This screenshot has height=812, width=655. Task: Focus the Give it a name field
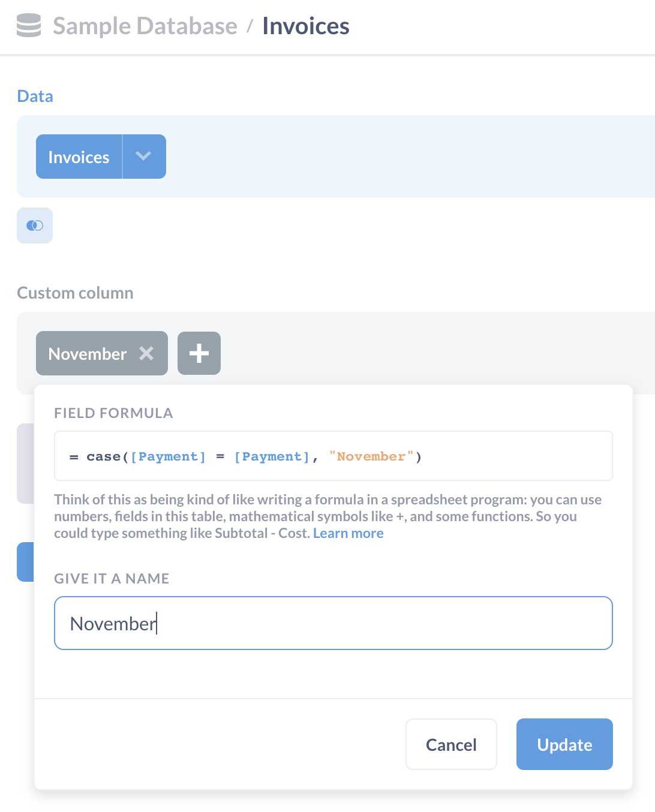pyautogui.click(x=333, y=623)
